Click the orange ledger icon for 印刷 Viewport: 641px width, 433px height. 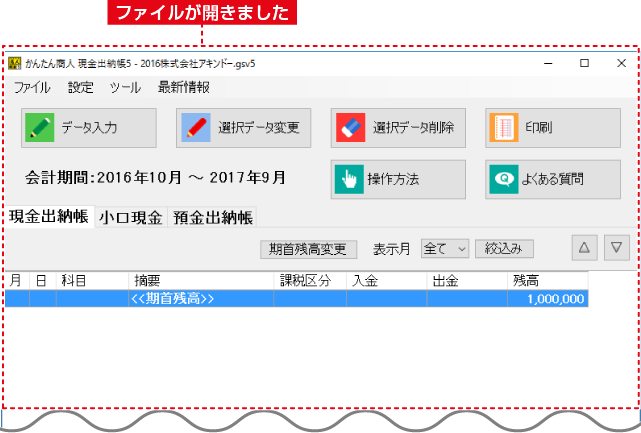pos(504,128)
